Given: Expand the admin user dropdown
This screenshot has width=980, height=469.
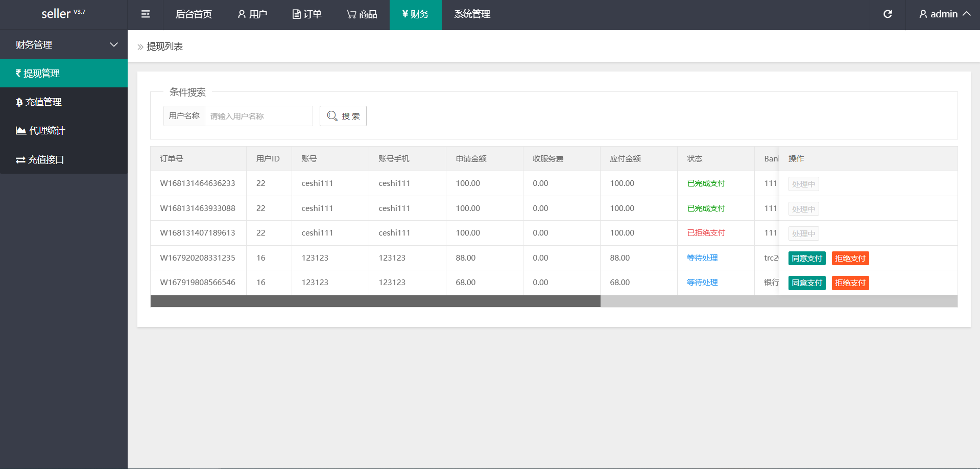Looking at the screenshot, I should [944, 14].
